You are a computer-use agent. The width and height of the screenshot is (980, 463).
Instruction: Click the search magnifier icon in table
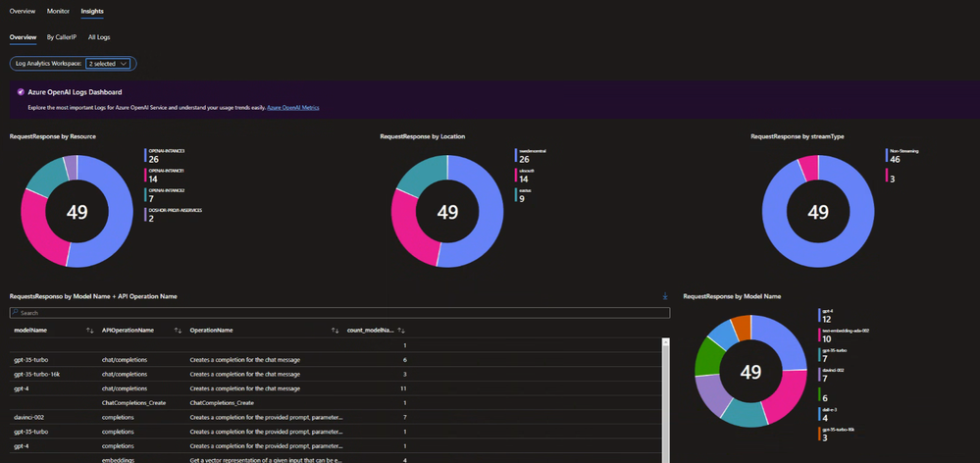pos(15,312)
